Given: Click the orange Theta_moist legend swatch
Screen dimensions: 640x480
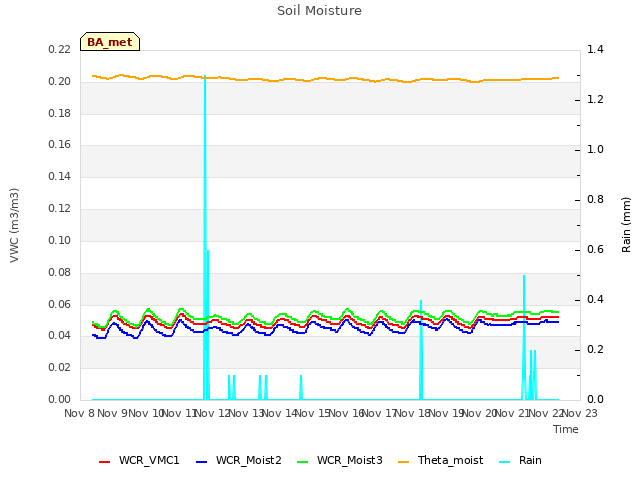Looking at the screenshot, I should 403,462.
